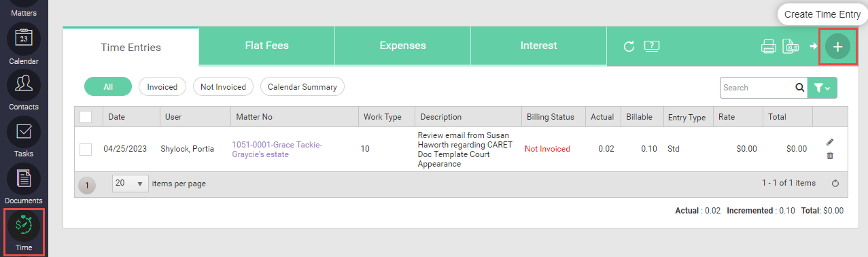
Task: Check the select-all checkbox in header
Action: pyautogui.click(x=86, y=117)
